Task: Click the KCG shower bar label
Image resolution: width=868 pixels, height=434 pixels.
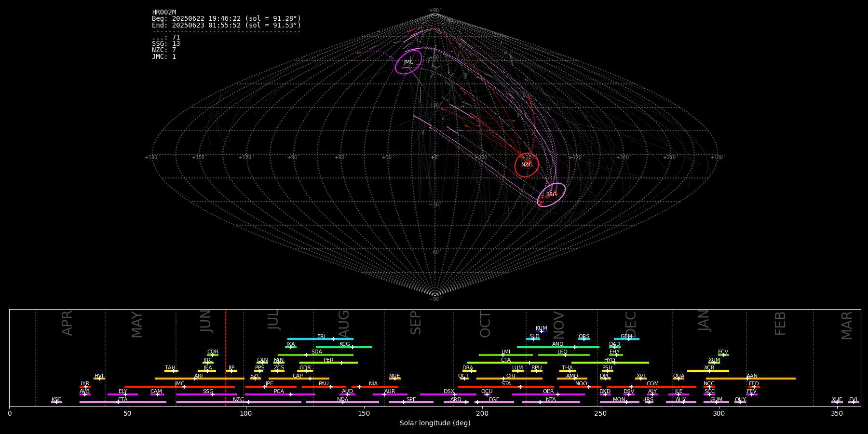Action: click(345, 344)
